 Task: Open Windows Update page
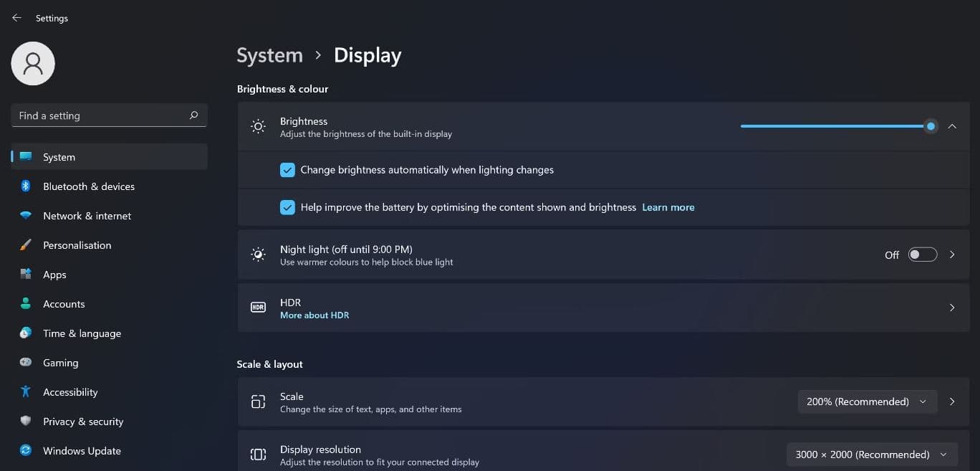[110, 450]
